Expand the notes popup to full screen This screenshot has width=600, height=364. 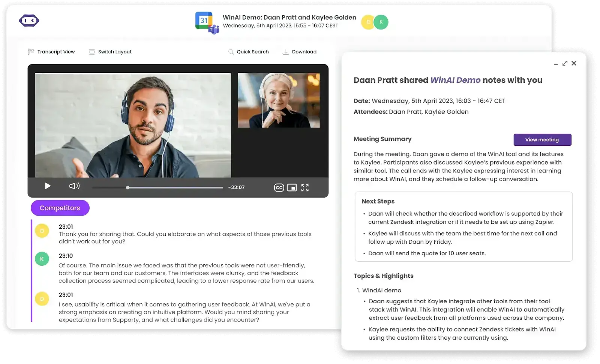pos(565,63)
